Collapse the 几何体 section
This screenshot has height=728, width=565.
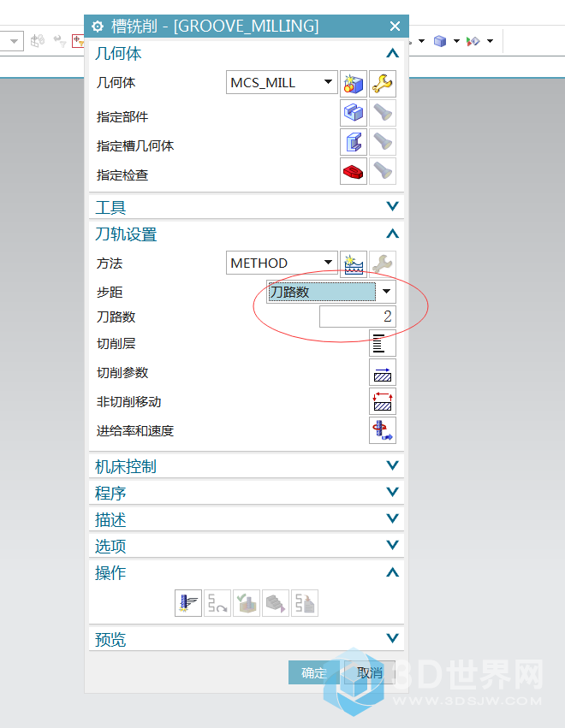393,53
